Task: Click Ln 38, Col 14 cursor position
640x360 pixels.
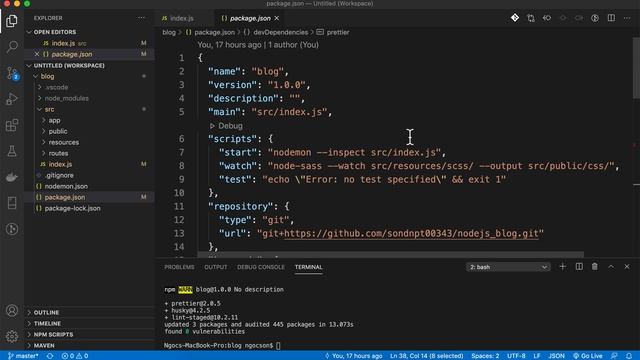Action: coord(427,356)
